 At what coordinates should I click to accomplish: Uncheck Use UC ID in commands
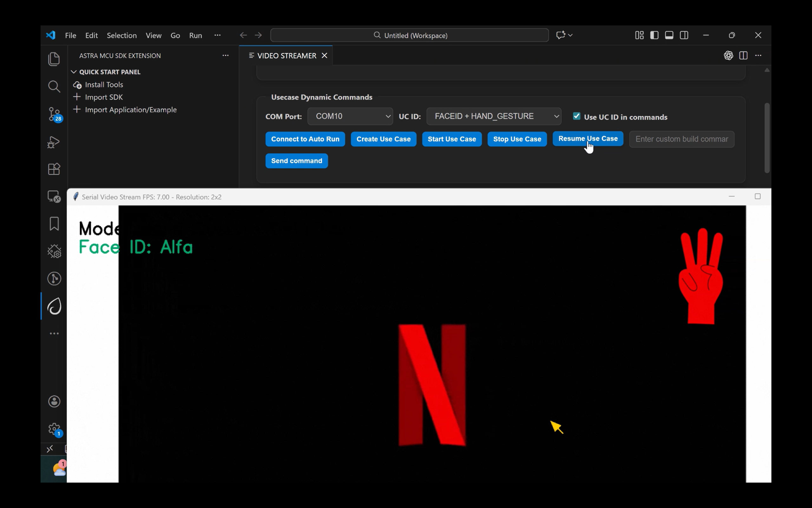click(576, 116)
